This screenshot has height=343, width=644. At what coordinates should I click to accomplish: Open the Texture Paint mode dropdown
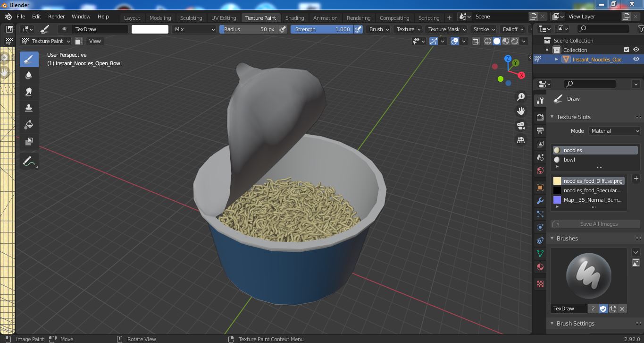[x=46, y=41]
